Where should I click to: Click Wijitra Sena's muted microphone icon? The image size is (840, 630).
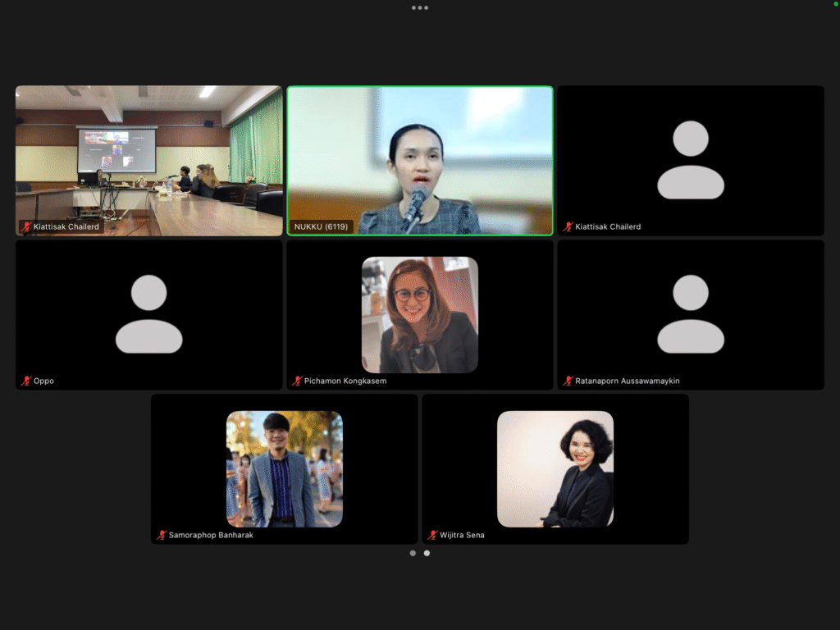[432, 535]
